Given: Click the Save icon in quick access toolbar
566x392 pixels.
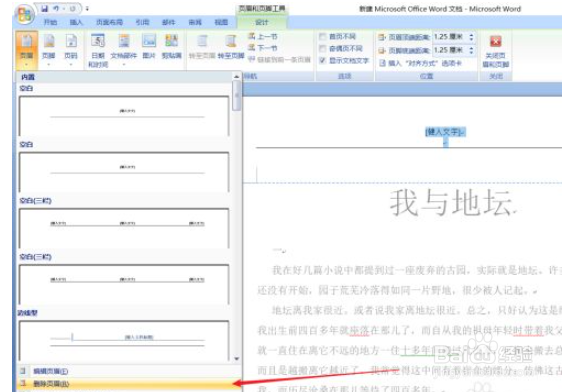Looking at the screenshot, I should point(45,8).
